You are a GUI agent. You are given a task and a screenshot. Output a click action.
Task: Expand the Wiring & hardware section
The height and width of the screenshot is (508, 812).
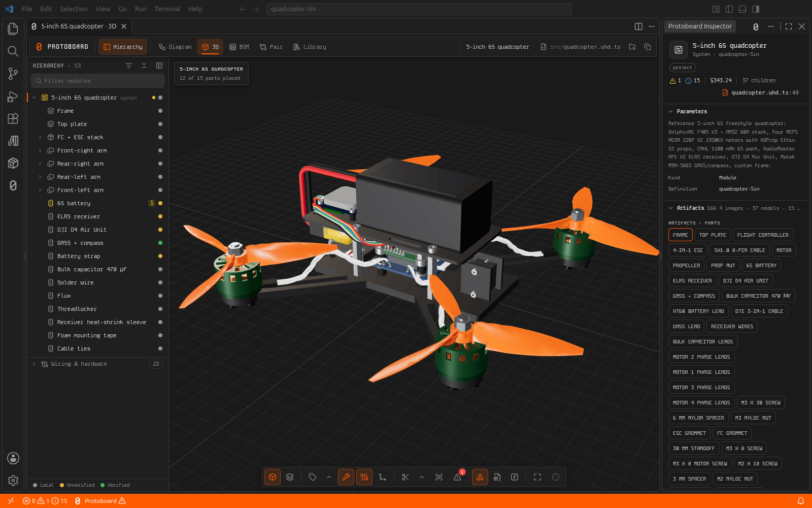(34, 364)
